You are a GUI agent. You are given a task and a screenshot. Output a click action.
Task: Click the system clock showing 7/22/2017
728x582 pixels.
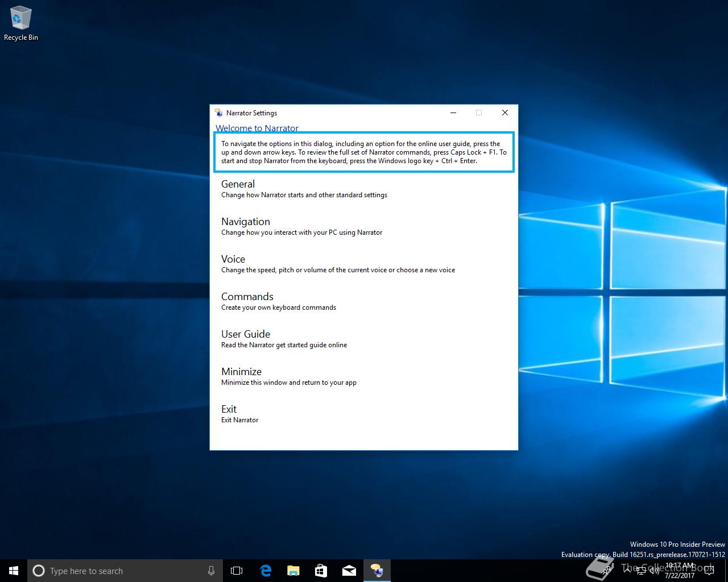tap(680, 571)
